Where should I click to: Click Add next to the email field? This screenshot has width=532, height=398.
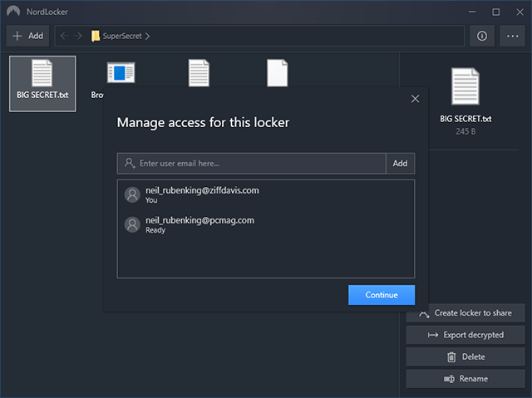[400, 164]
